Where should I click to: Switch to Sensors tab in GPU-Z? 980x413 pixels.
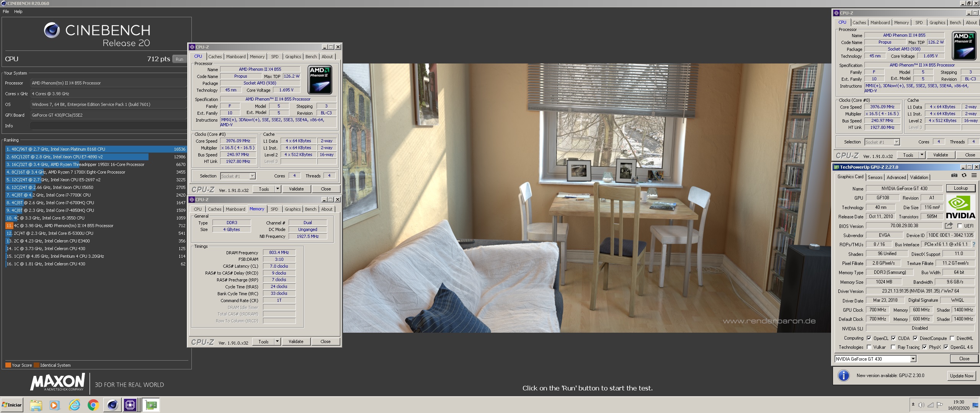click(875, 177)
